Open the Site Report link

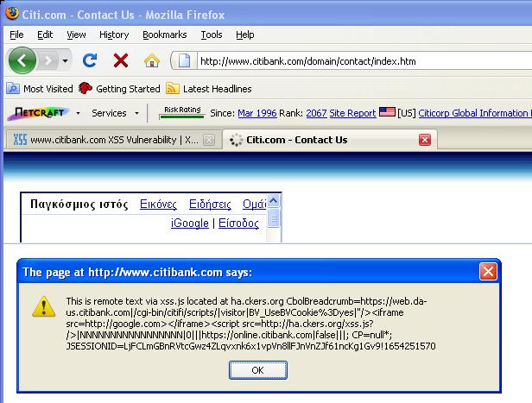352,113
